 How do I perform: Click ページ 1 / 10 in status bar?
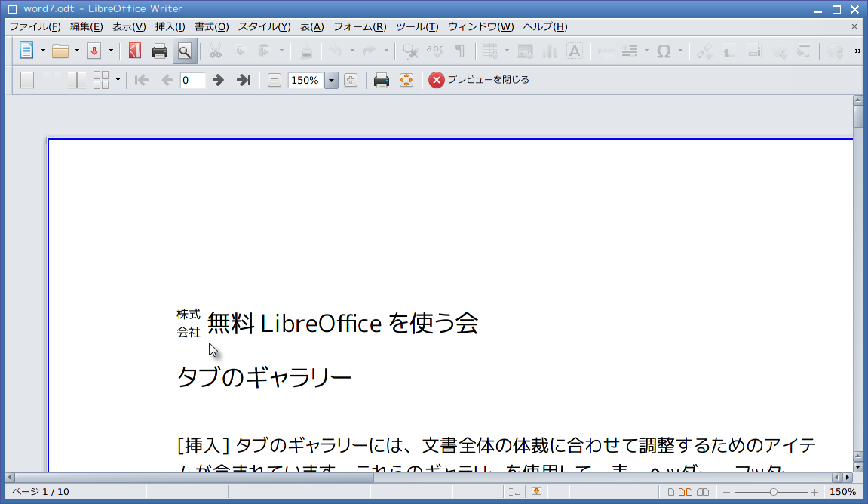pyautogui.click(x=41, y=492)
